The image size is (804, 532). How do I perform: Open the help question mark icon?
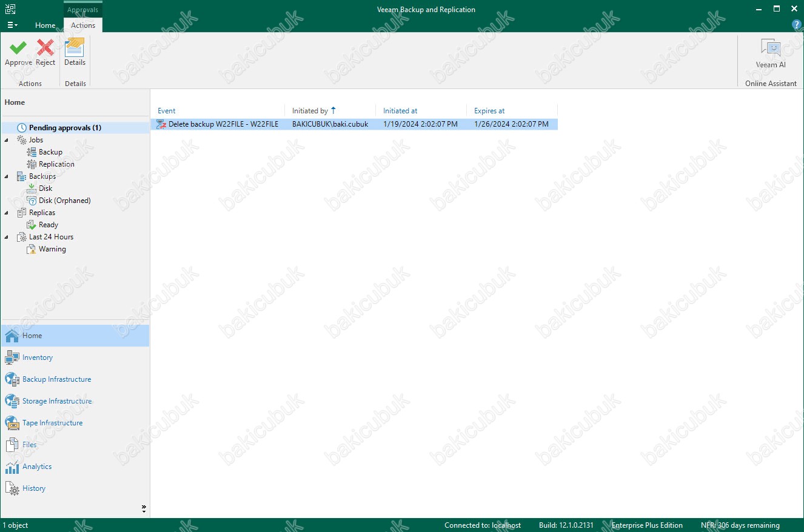click(x=797, y=25)
